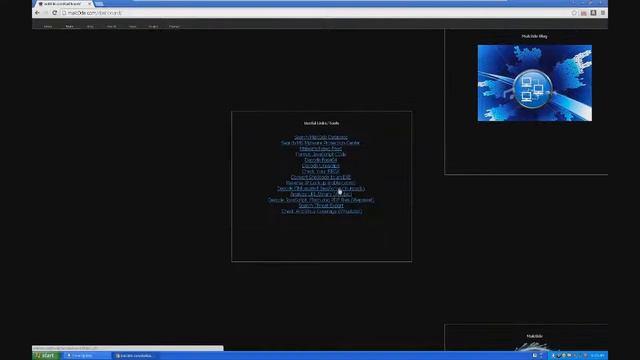Image resolution: width=640 pixels, height=360 pixels.
Task: Open the Analyze URL/Binary (Anubis) link
Action: tap(321, 194)
